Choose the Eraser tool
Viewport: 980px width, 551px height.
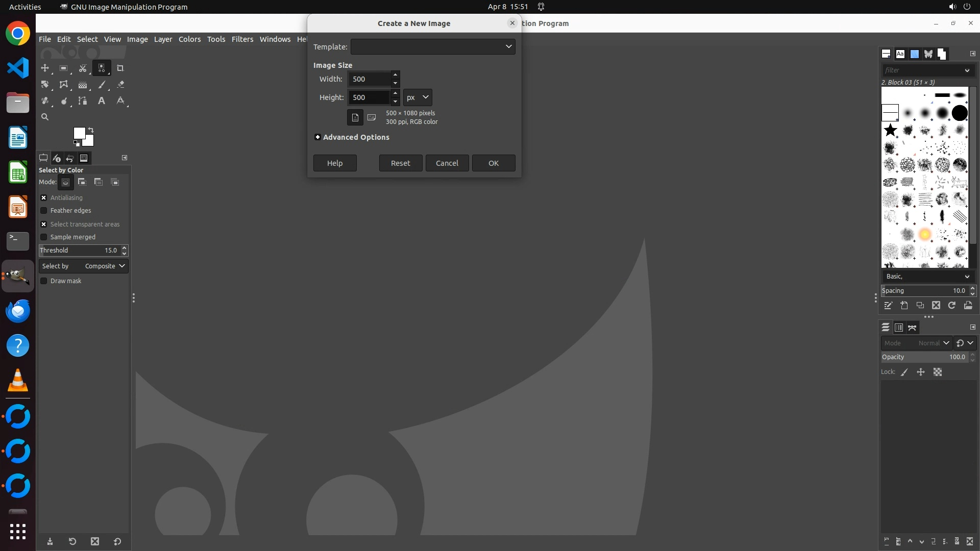tap(120, 85)
